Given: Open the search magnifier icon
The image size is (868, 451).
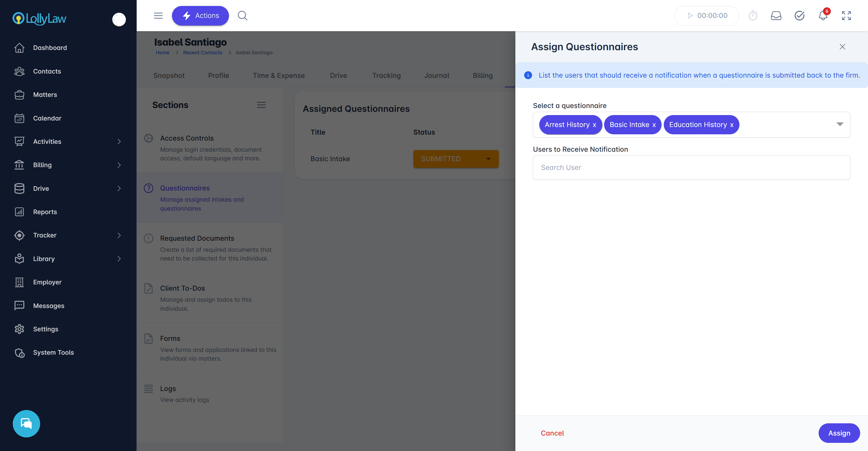Looking at the screenshot, I should click(242, 16).
